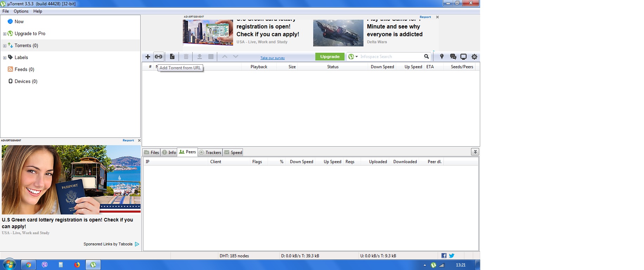Click the Start download arrow icon
This screenshot has width=644, height=270.
click(199, 57)
